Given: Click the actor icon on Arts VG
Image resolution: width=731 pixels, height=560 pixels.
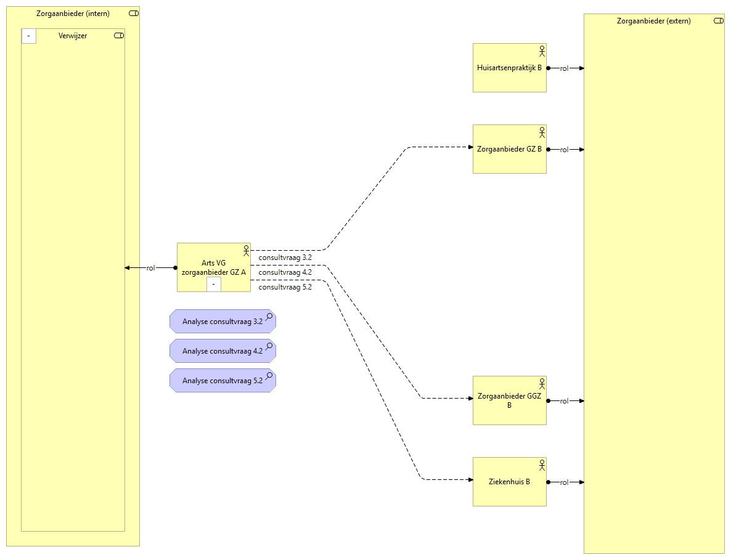Looking at the screenshot, I should (246, 250).
